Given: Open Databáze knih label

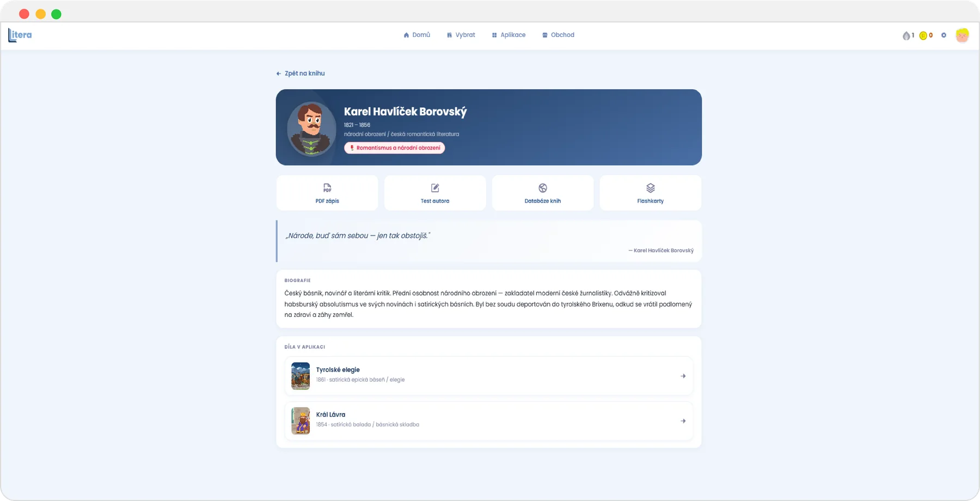Looking at the screenshot, I should tap(543, 201).
